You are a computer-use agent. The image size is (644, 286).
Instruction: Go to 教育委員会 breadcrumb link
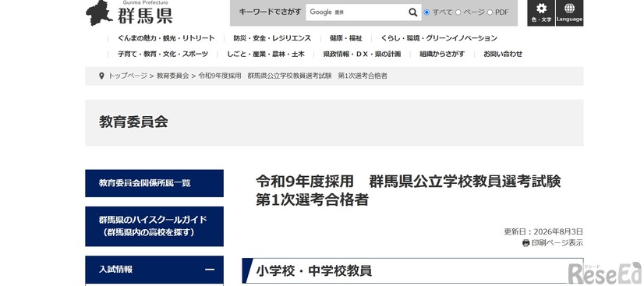click(x=172, y=76)
